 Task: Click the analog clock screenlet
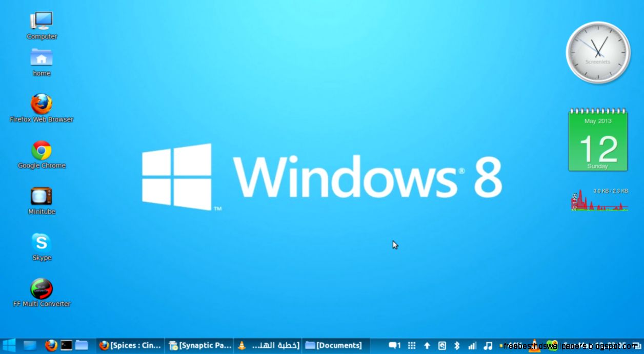(598, 52)
